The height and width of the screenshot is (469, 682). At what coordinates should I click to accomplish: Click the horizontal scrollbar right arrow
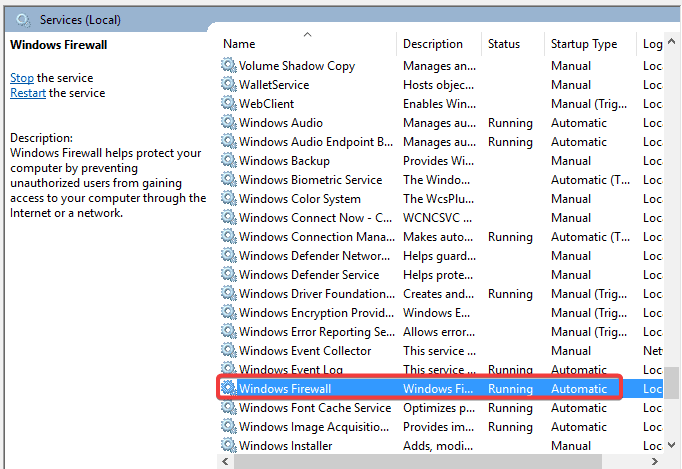[x=655, y=461]
